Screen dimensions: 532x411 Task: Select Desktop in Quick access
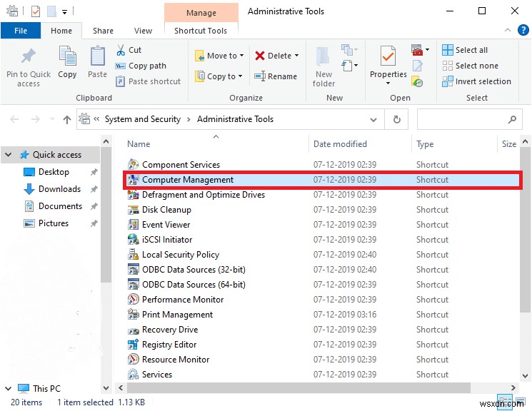pyautogui.click(x=54, y=172)
